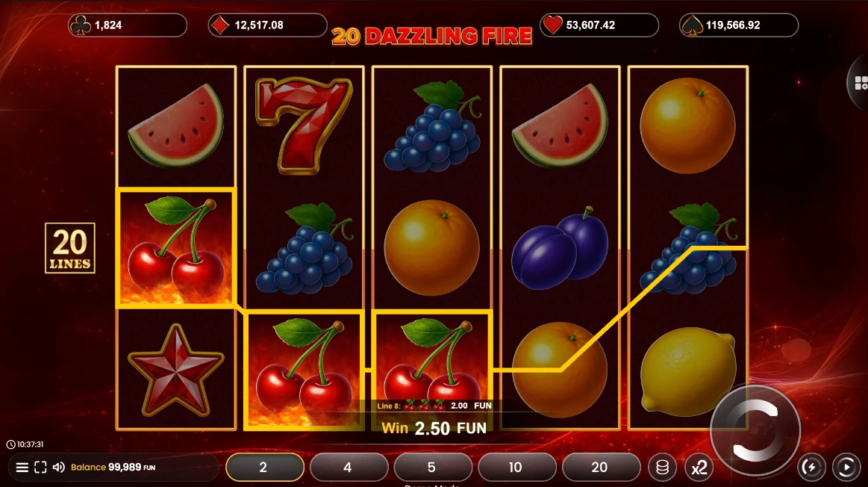The height and width of the screenshot is (487, 868).
Task: Expand the side panel grid icon
Action: (x=861, y=83)
